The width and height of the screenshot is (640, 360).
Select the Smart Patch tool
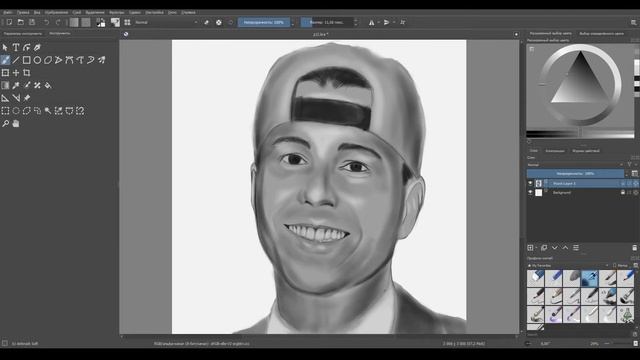37,85
